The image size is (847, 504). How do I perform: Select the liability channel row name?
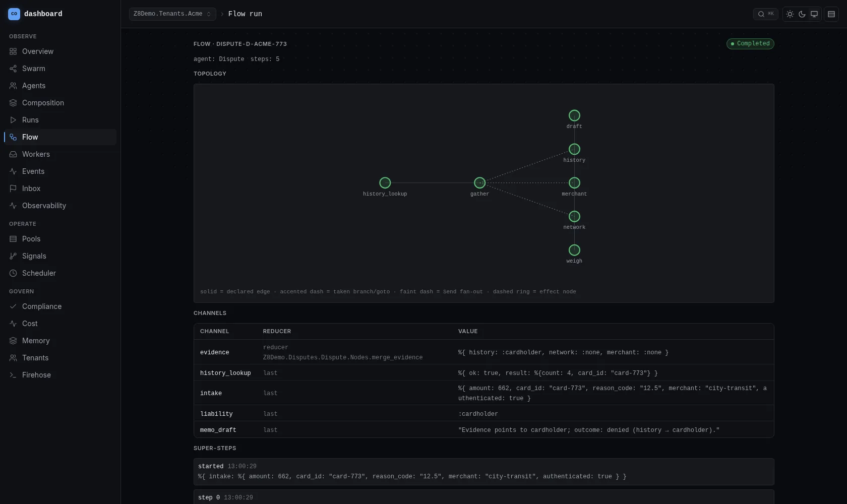coord(216,414)
